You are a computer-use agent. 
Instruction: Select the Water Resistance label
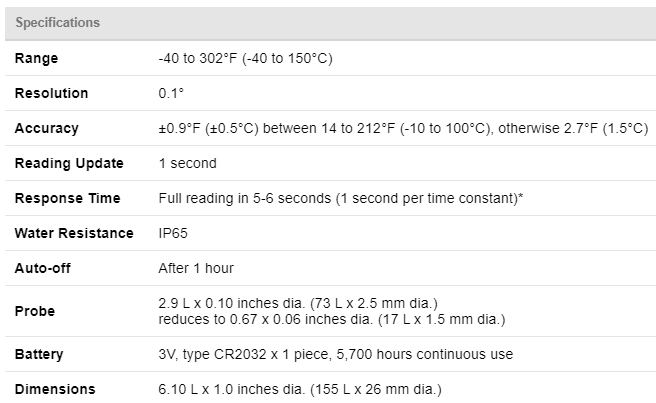tap(74, 233)
